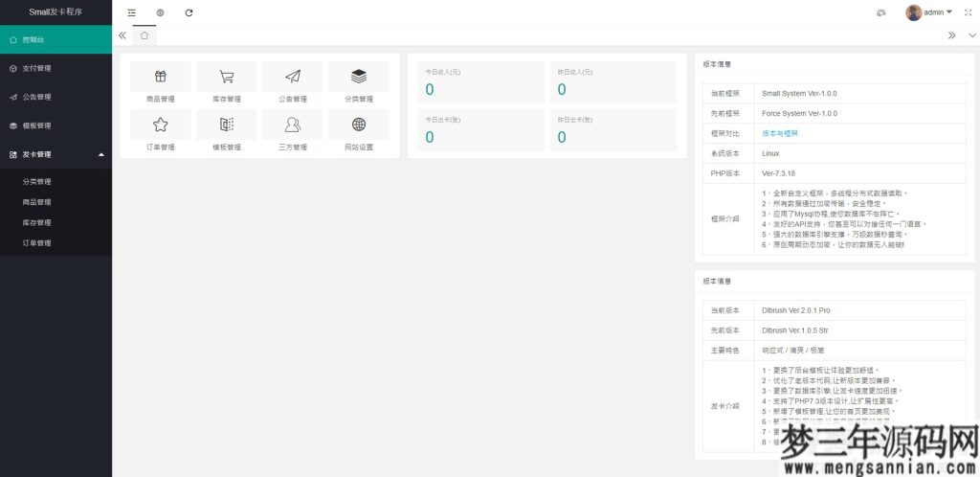Collapse the 发卡管理 sidebar group

(x=56, y=154)
